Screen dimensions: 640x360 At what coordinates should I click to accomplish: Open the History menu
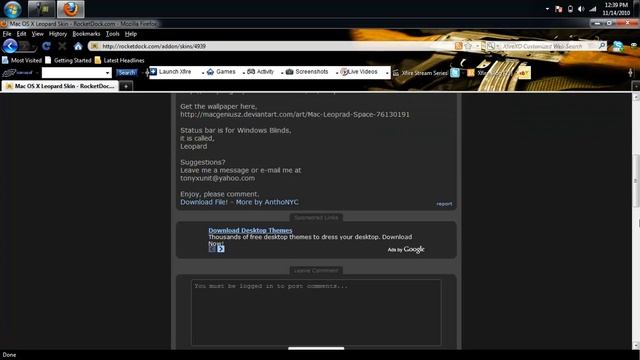(x=58, y=34)
